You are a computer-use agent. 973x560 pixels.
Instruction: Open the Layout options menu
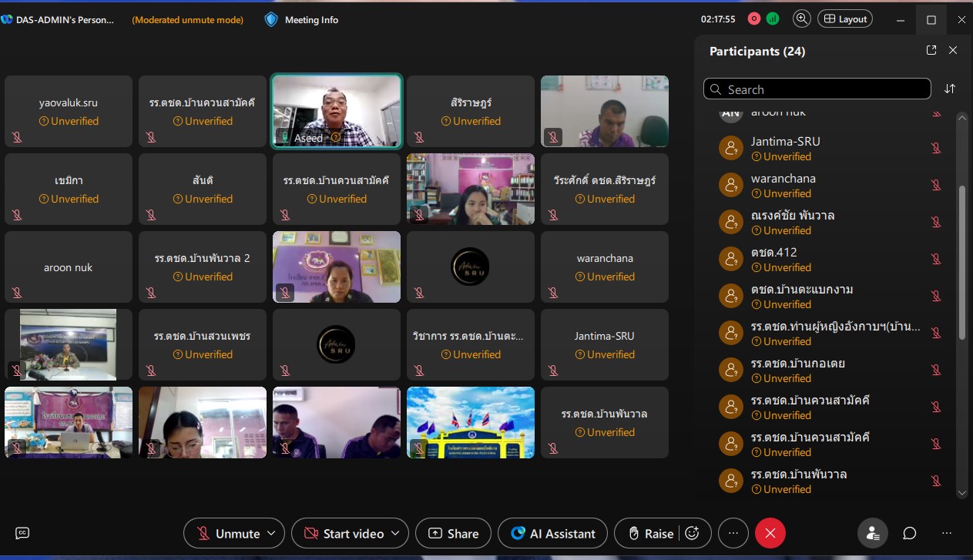[845, 19]
